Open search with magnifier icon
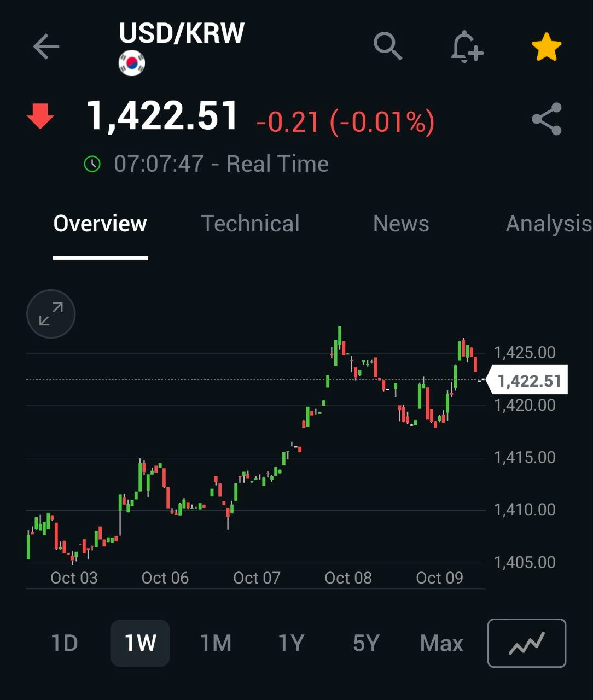 [388, 46]
